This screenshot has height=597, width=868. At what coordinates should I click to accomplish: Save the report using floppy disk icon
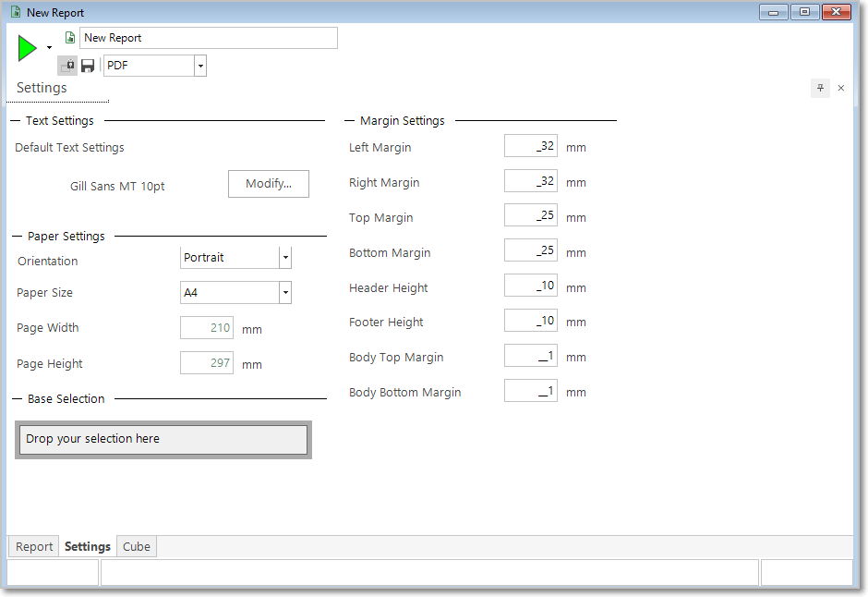point(88,66)
